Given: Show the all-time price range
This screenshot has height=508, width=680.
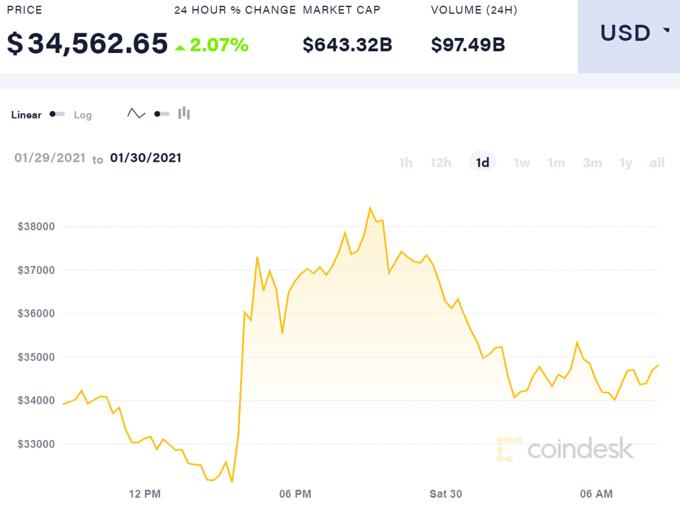Looking at the screenshot, I should 657,163.
